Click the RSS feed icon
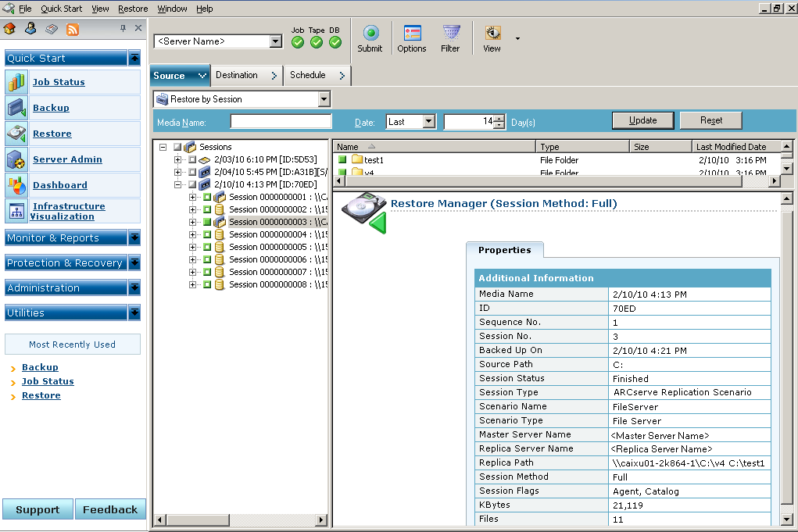 pyautogui.click(x=73, y=30)
